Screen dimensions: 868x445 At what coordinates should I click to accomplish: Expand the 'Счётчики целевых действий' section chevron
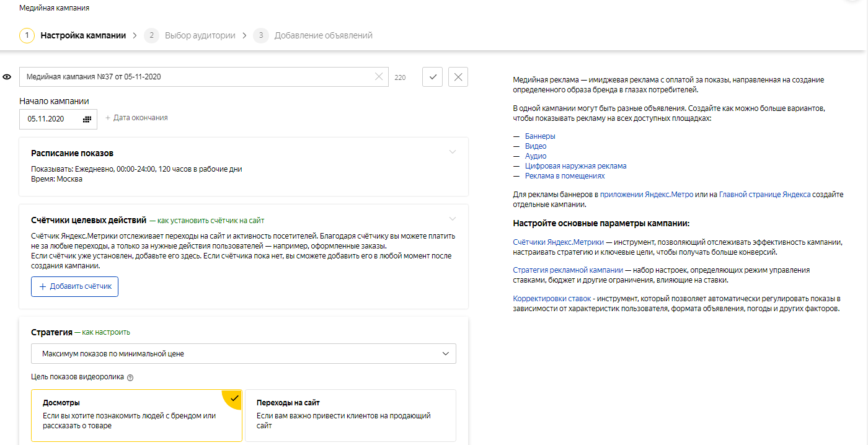pyautogui.click(x=453, y=219)
